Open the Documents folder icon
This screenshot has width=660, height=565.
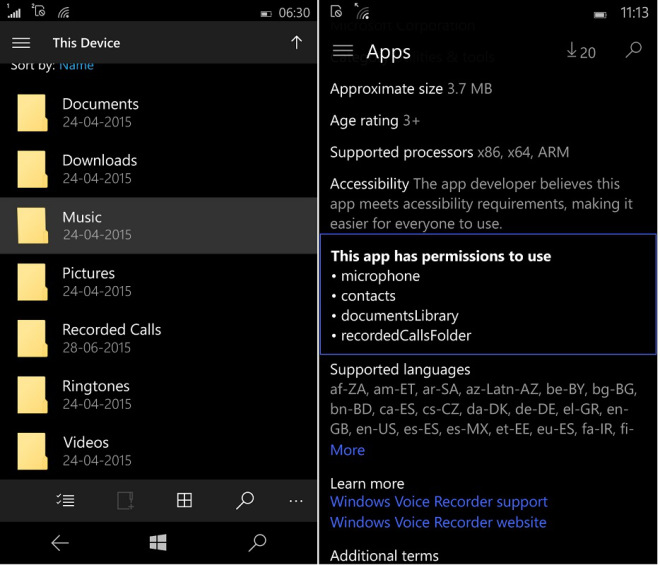click(x=32, y=112)
